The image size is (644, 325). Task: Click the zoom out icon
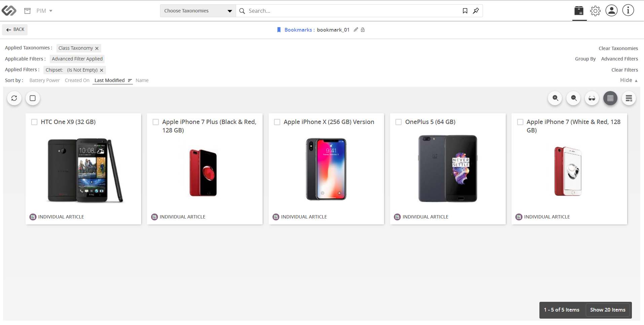[574, 98]
